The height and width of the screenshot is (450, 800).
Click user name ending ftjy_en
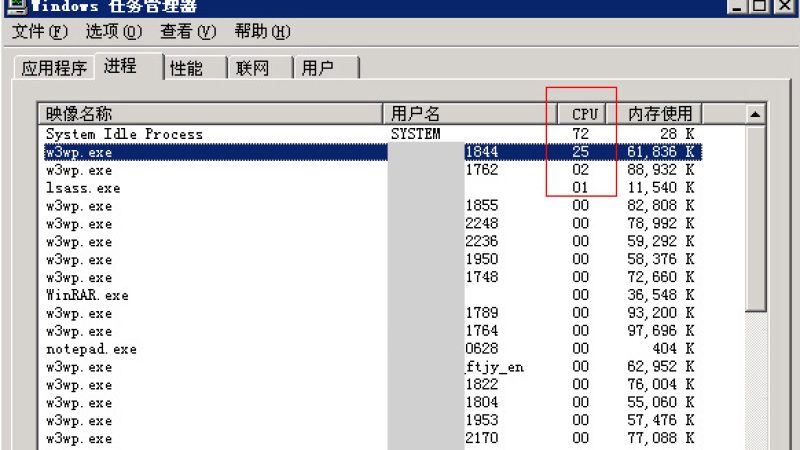pos(494,367)
